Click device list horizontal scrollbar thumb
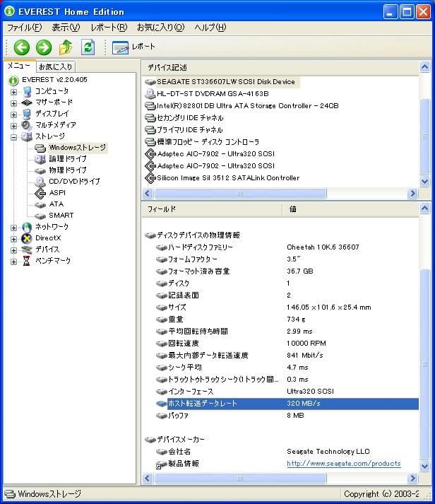Screen dimensions: 435x504 pyautogui.click(x=241, y=193)
